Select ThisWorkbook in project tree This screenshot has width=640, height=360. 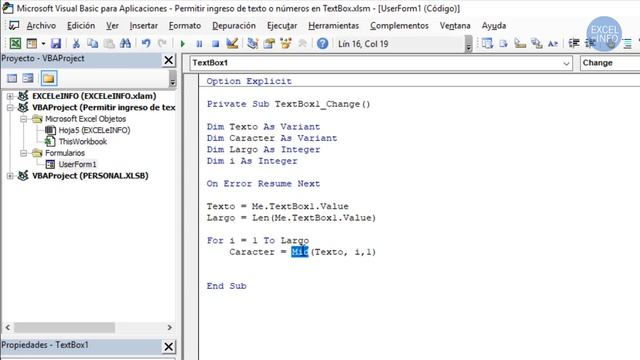click(83, 142)
